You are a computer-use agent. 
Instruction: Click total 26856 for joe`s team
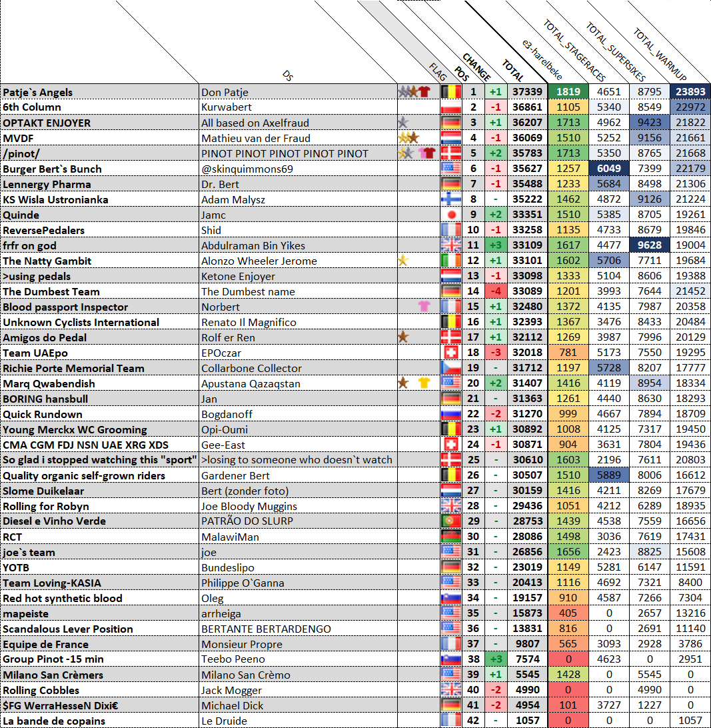coord(527,551)
